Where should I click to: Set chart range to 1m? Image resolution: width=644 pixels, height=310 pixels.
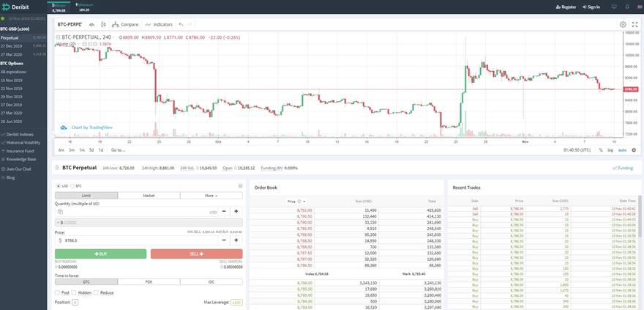(x=82, y=150)
